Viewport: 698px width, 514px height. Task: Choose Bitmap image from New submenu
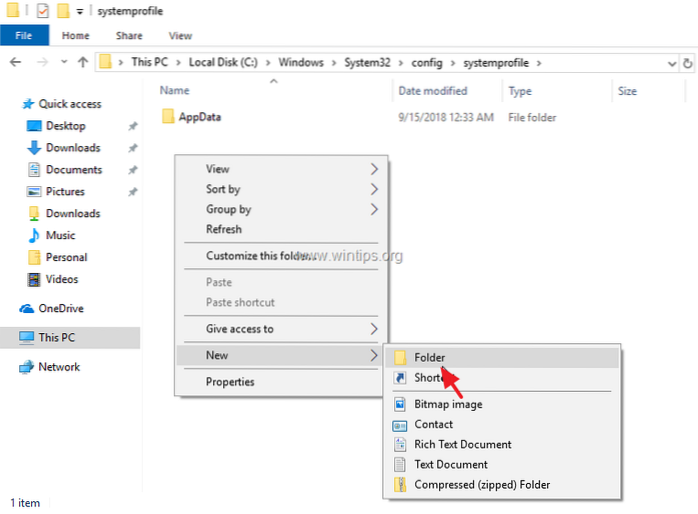click(x=448, y=404)
